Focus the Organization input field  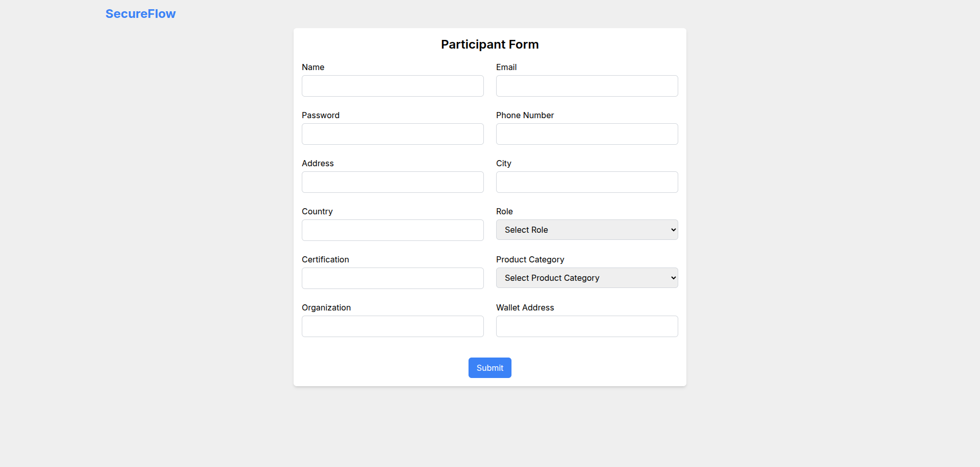[392, 326]
